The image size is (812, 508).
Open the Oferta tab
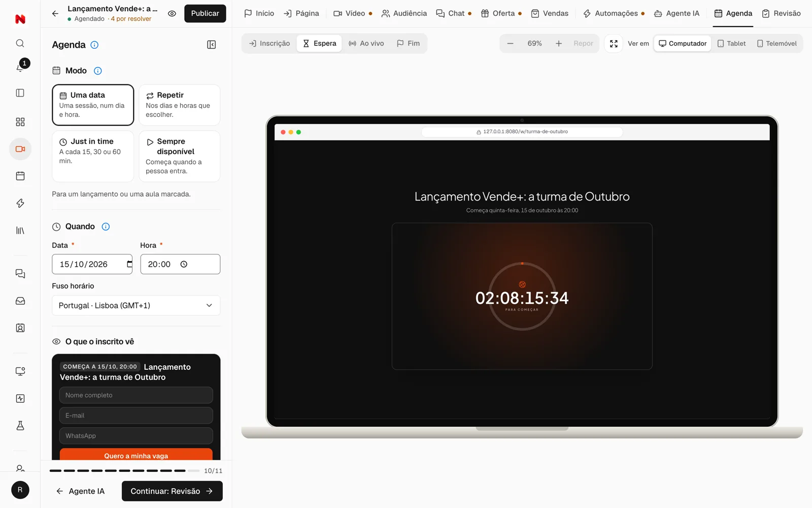pos(501,13)
